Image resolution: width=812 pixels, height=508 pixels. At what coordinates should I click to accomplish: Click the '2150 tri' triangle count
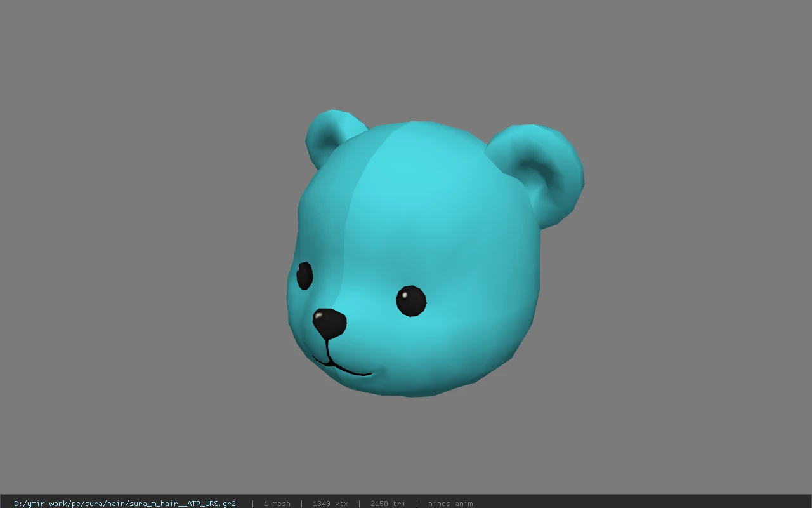click(x=388, y=504)
